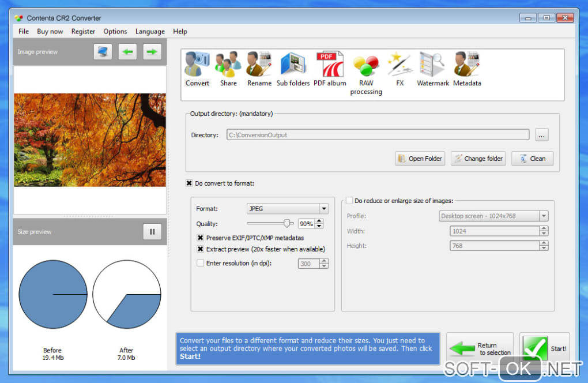Pause the Size preview
Screen dimensions: 588x383
point(152,232)
